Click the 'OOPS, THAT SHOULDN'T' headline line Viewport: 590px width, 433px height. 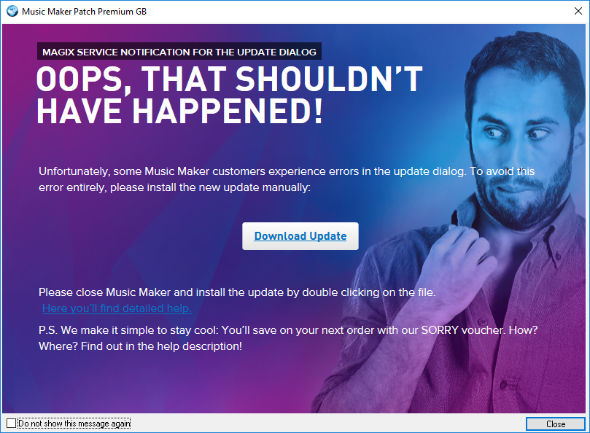[x=230, y=79]
